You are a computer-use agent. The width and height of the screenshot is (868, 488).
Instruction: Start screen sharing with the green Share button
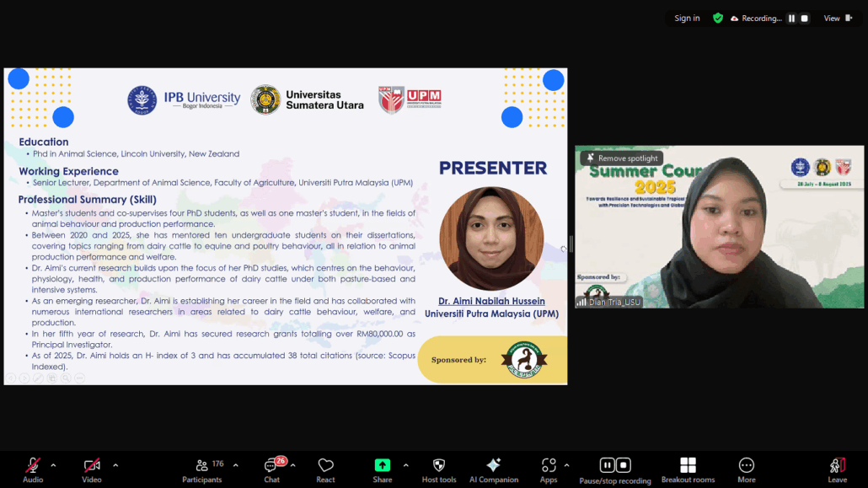(x=382, y=466)
